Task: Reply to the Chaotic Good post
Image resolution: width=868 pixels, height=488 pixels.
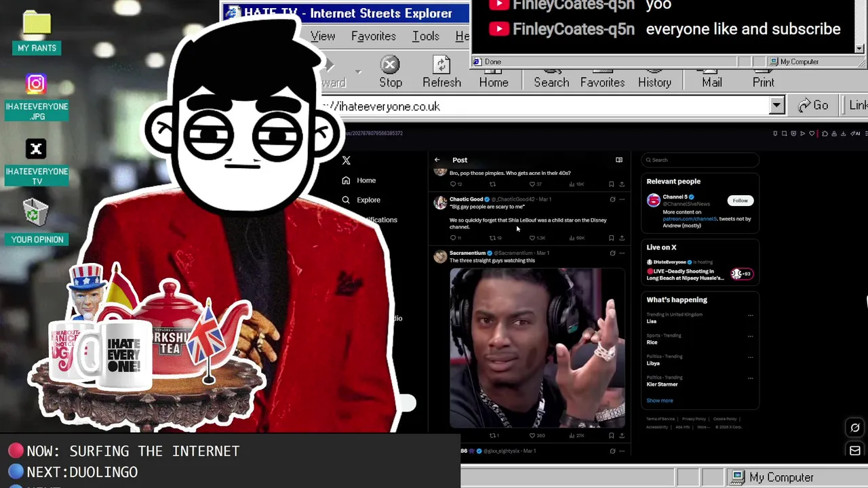Action: [x=453, y=238]
